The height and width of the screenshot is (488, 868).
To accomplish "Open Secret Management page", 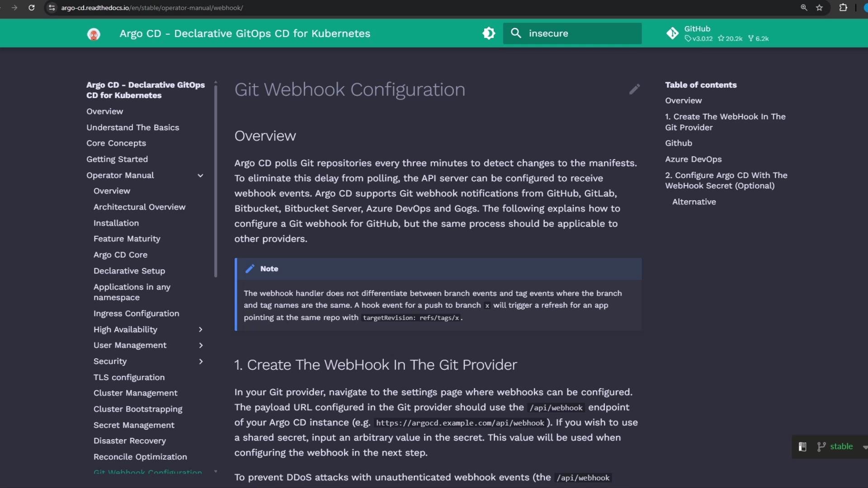I will click(x=134, y=425).
